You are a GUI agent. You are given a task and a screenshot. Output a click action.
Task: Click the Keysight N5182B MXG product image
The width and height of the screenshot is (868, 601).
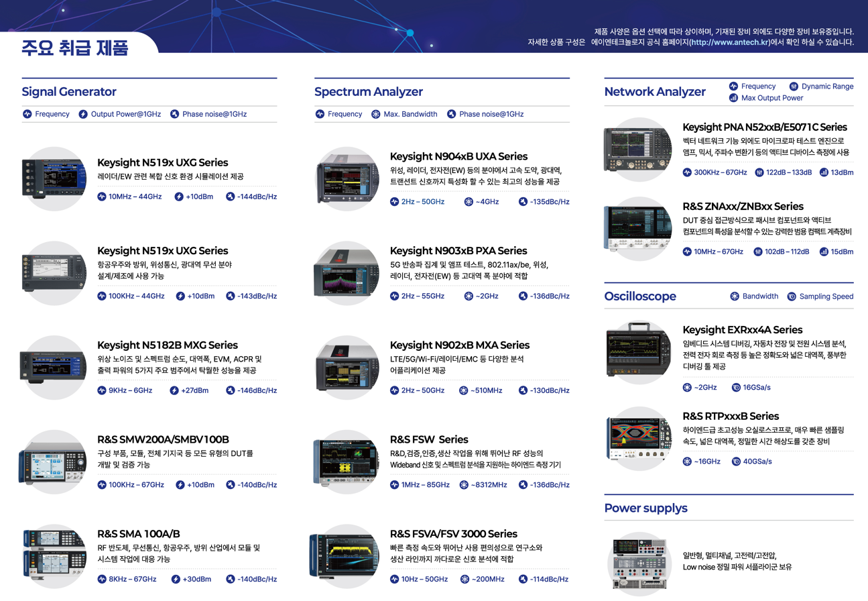(x=54, y=367)
